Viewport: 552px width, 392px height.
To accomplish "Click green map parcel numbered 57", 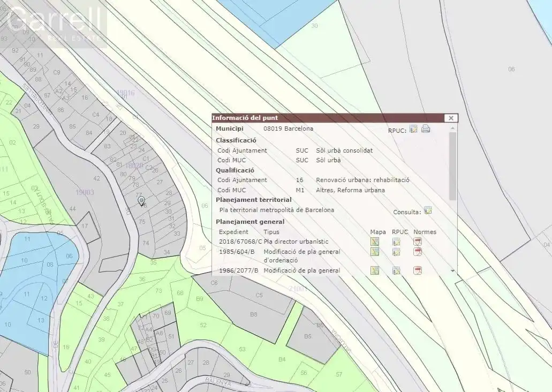I will tap(339, 374).
